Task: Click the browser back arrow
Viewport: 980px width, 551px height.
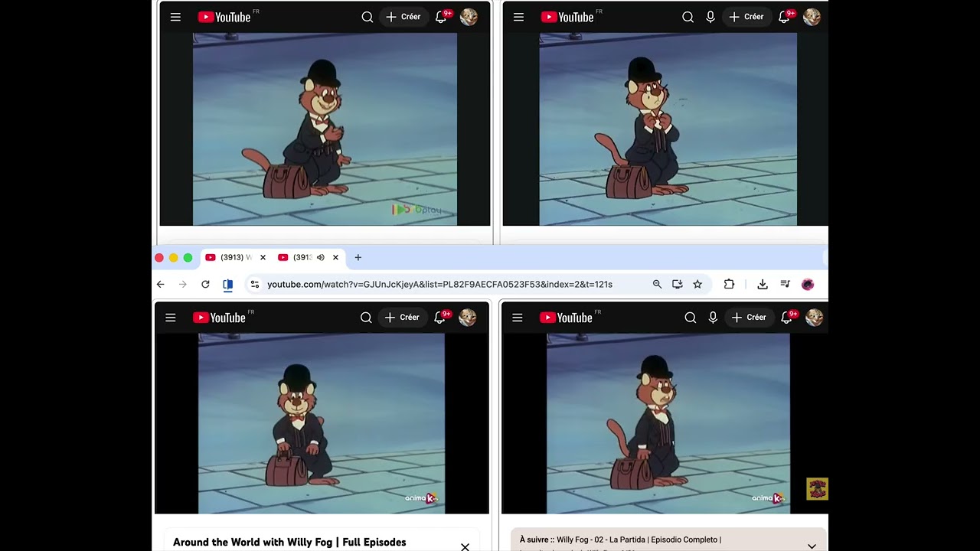Action: 160,284
